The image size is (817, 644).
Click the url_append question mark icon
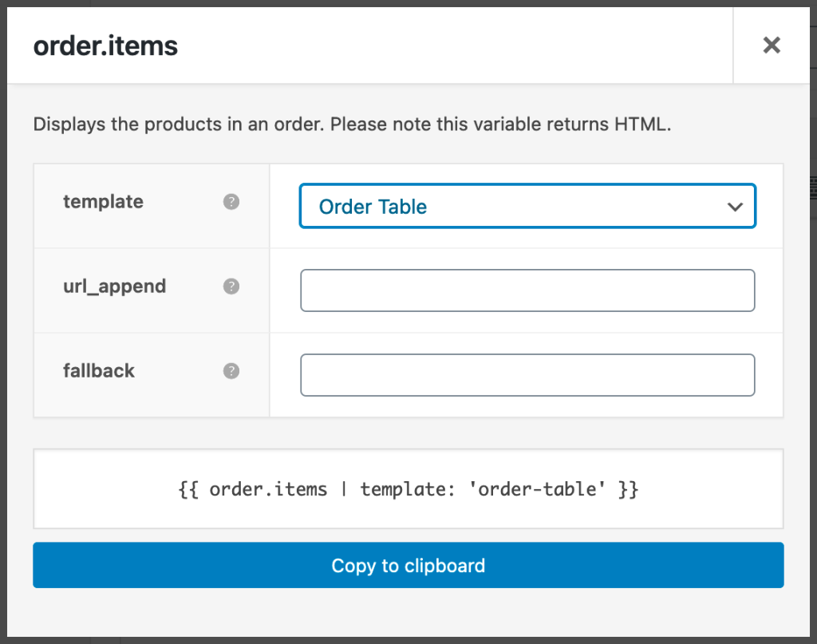(x=231, y=286)
